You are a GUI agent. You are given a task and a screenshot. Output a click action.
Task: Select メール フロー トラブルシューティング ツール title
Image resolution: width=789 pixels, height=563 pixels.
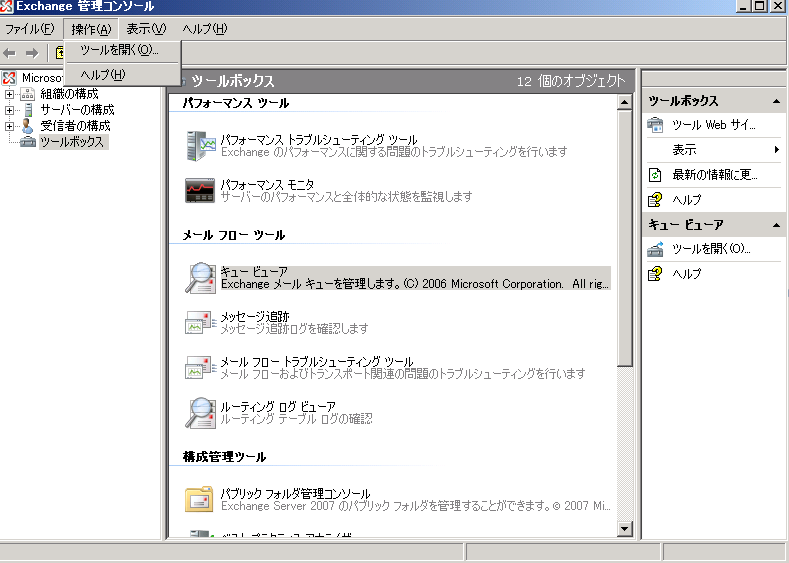tap(317, 362)
